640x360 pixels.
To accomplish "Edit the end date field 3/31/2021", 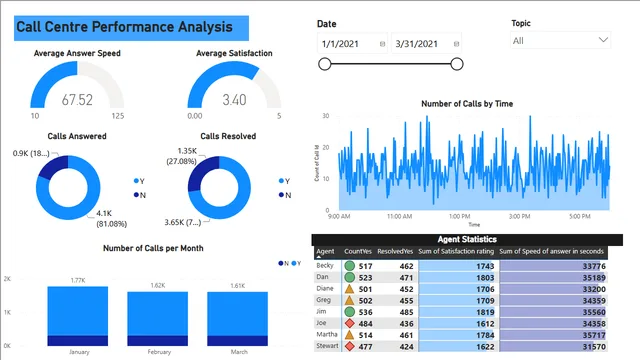I will click(x=426, y=44).
